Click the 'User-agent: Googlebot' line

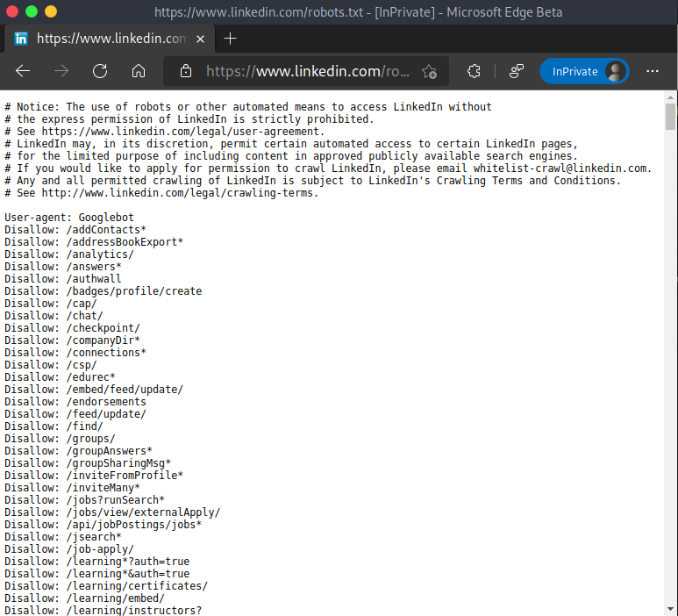point(69,217)
